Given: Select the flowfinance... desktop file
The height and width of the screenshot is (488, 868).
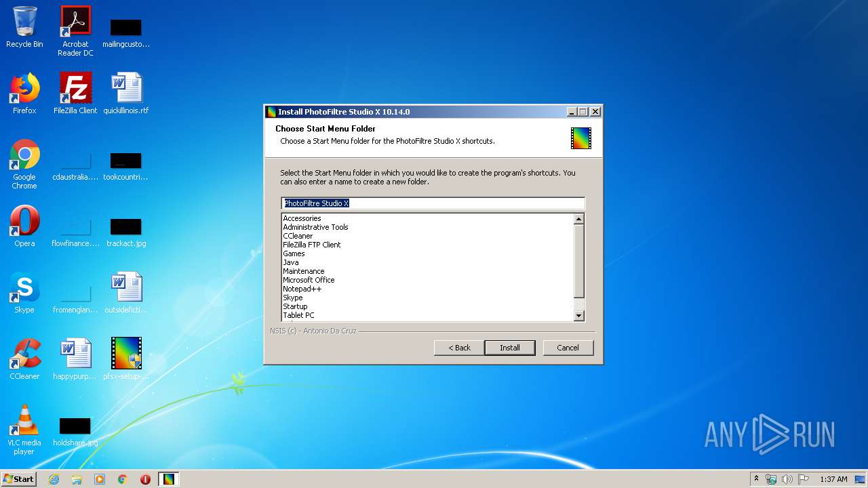Looking at the screenshot, I should point(75,233).
